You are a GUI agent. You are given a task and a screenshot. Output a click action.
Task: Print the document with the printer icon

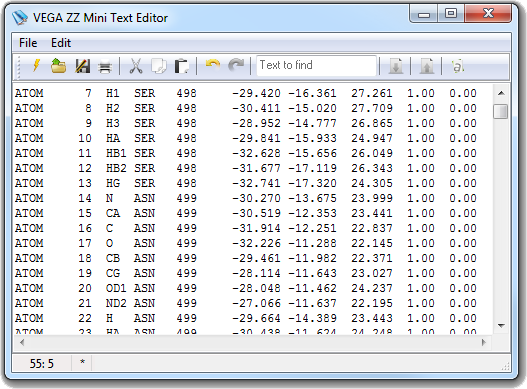[x=105, y=66]
